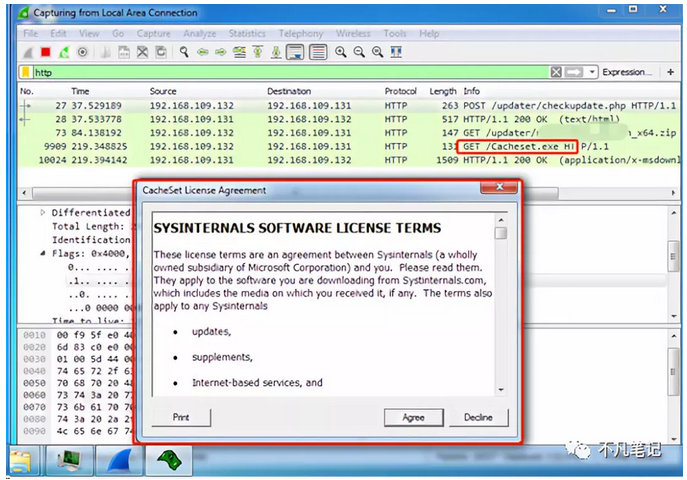Image resolution: width=687 pixels, height=480 pixels.
Task: Click the Start capture shark fin icon
Action: click(x=28, y=53)
